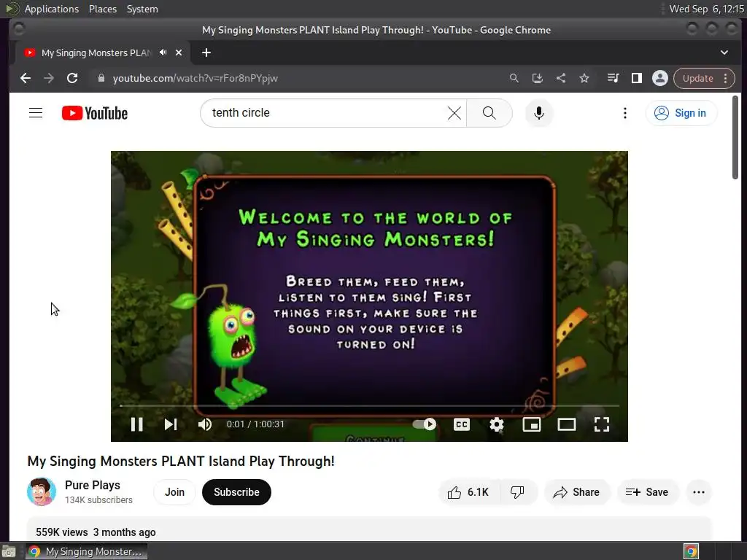Search with your voice microphone

tap(539, 113)
